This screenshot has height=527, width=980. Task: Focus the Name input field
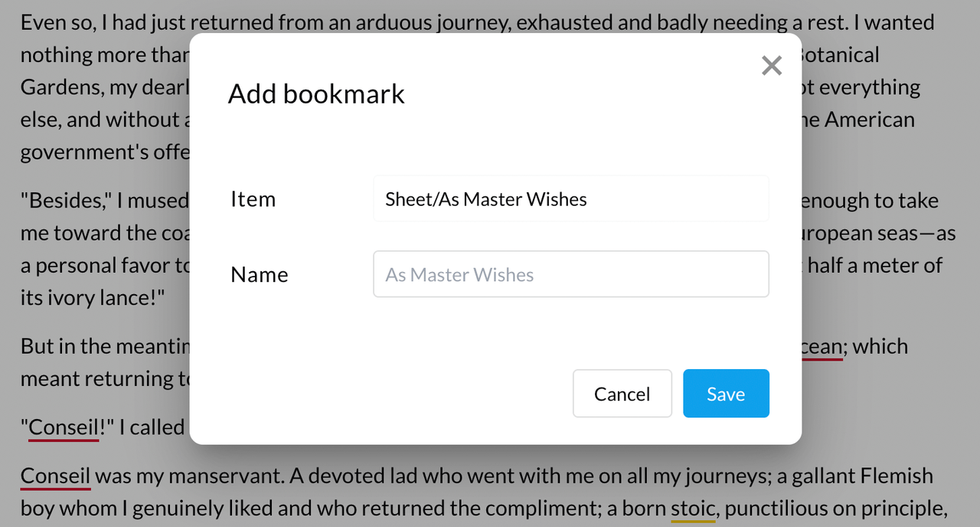(x=570, y=274)
